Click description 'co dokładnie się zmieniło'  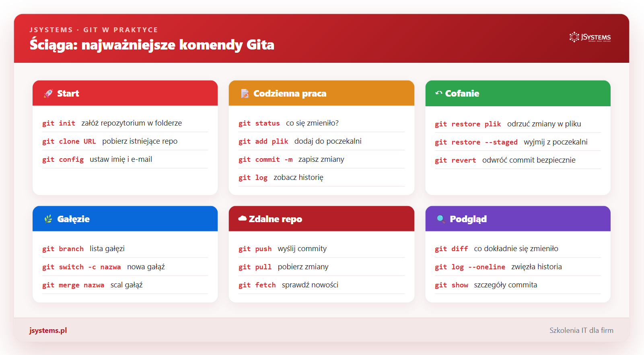[516, 249]
